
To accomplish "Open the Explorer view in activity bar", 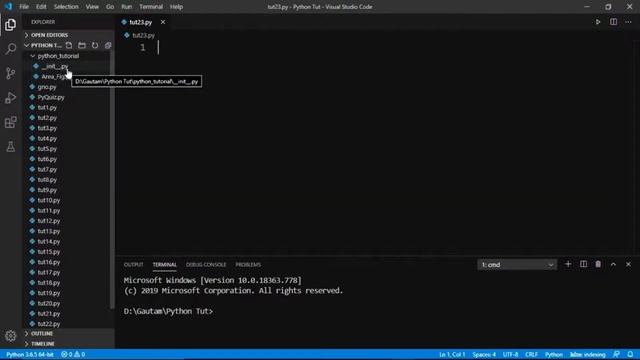I will pyautogui.click(x=11, y=25).
